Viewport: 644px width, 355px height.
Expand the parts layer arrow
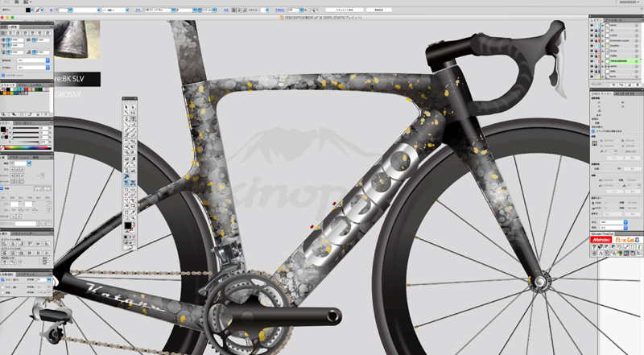[x=602, y=25]
